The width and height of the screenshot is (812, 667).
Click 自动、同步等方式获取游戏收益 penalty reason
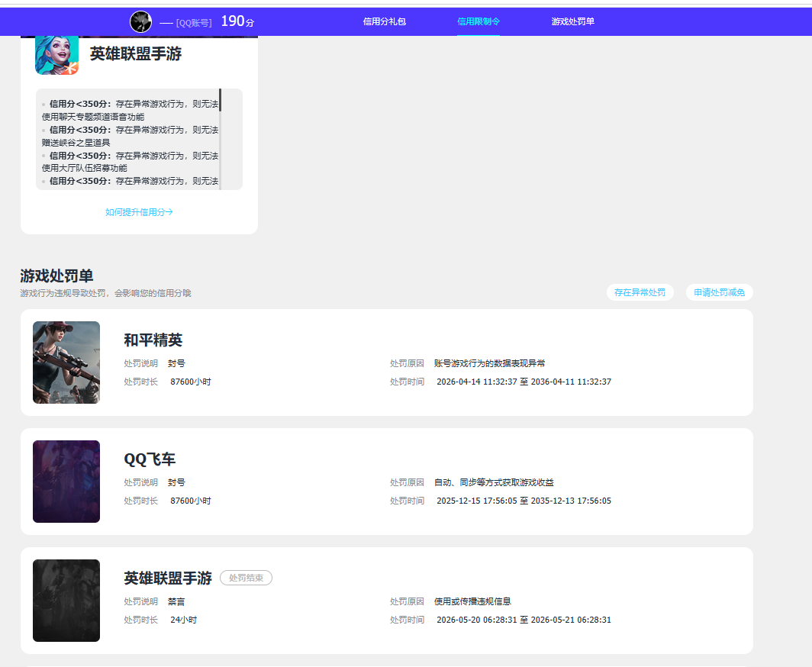click(x=494, y=482)
